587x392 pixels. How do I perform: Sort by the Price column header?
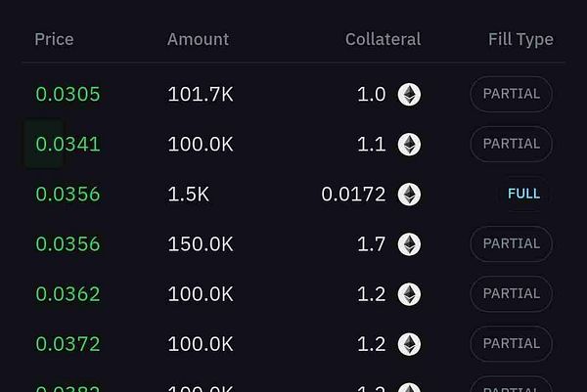point(54,39)
